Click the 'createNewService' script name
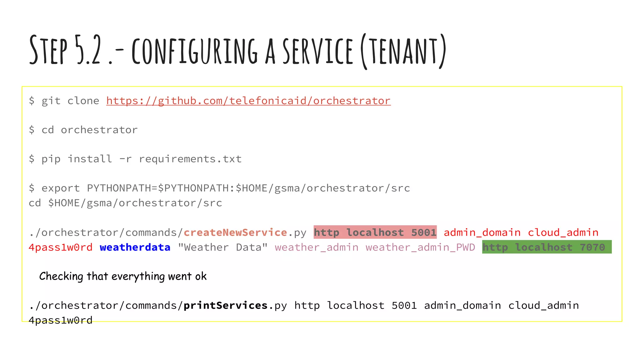The image size is (644, 362). [x=235, y=233]
